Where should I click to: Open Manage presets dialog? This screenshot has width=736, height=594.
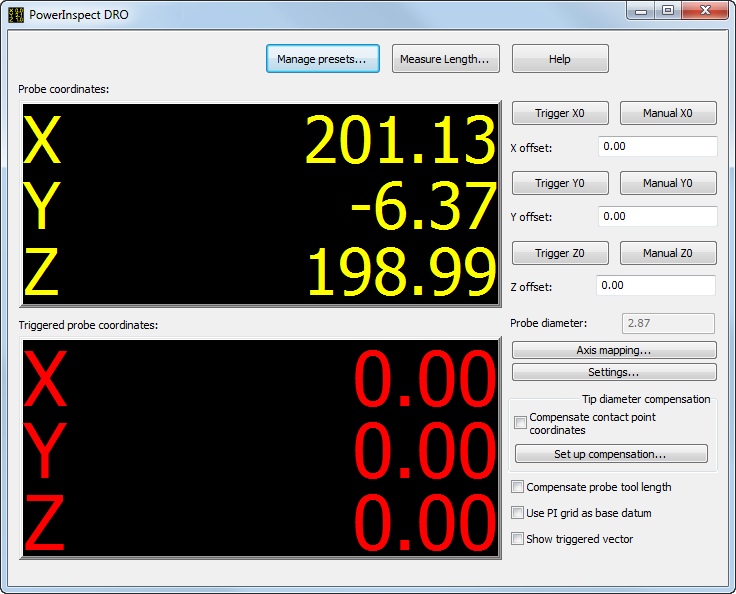click(322, 59)
